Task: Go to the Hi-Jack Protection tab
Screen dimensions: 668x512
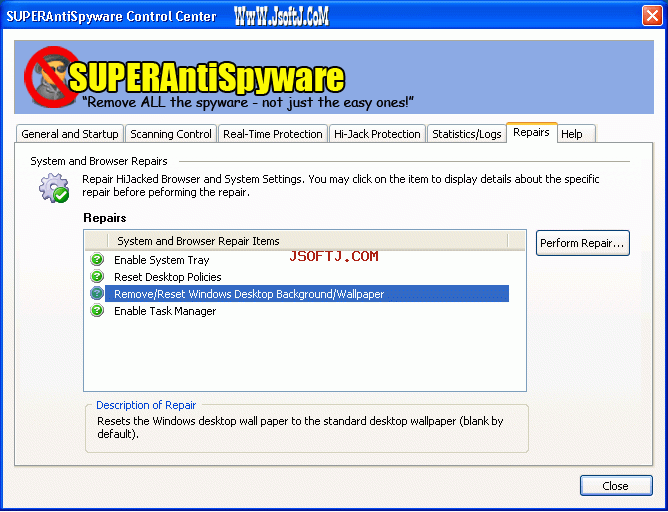Action: click(x=377, y=134)
